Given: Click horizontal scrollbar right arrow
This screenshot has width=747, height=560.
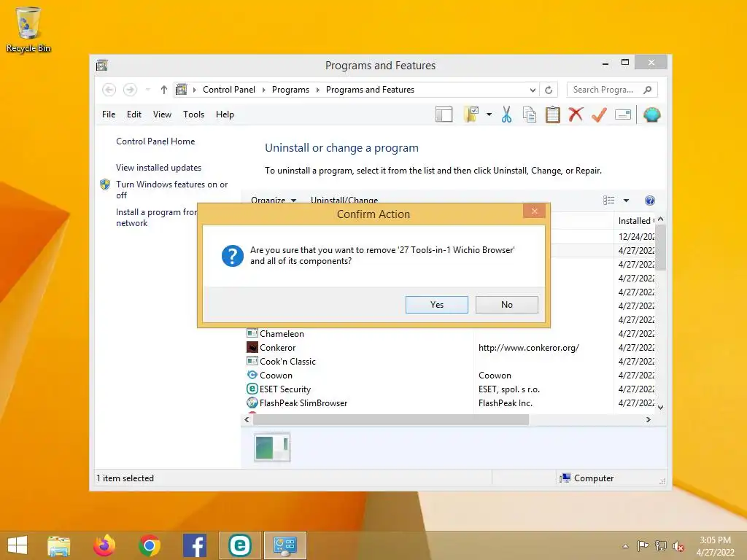Looking at the screenshot, I should [648, 419].
